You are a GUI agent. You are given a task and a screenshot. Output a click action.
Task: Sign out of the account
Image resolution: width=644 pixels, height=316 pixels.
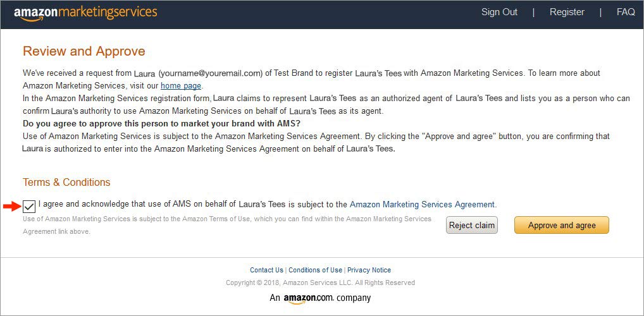pyautogui.click(x=499, y=13)
